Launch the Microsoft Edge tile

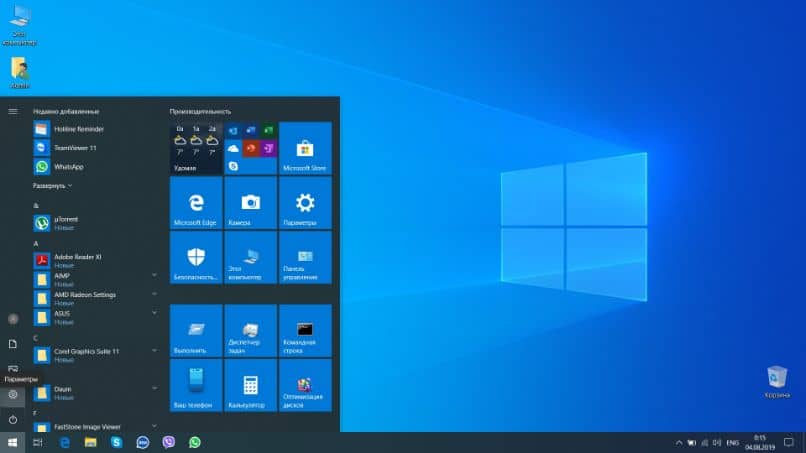pyautogui.click(x=196, y=203)
